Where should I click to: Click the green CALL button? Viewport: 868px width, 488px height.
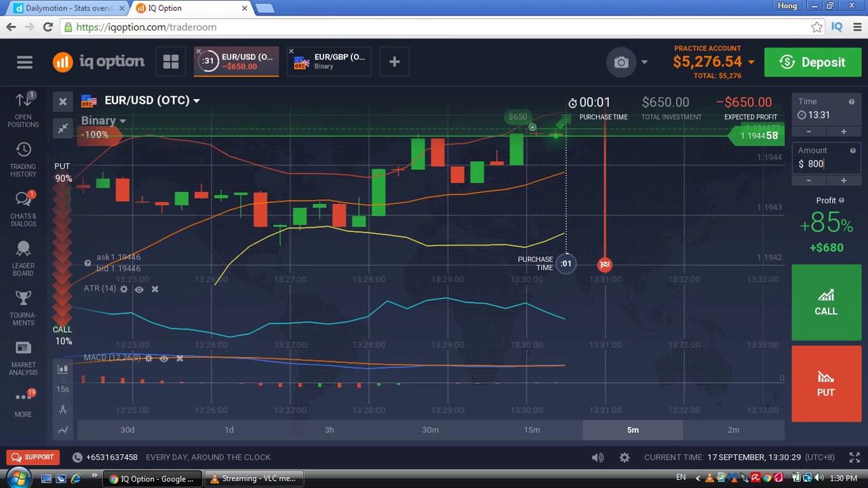pos(826,302)
